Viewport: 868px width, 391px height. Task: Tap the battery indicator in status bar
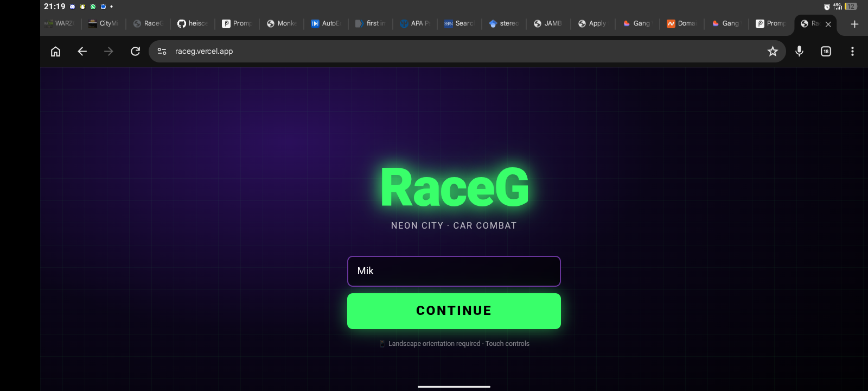(851, 7)
